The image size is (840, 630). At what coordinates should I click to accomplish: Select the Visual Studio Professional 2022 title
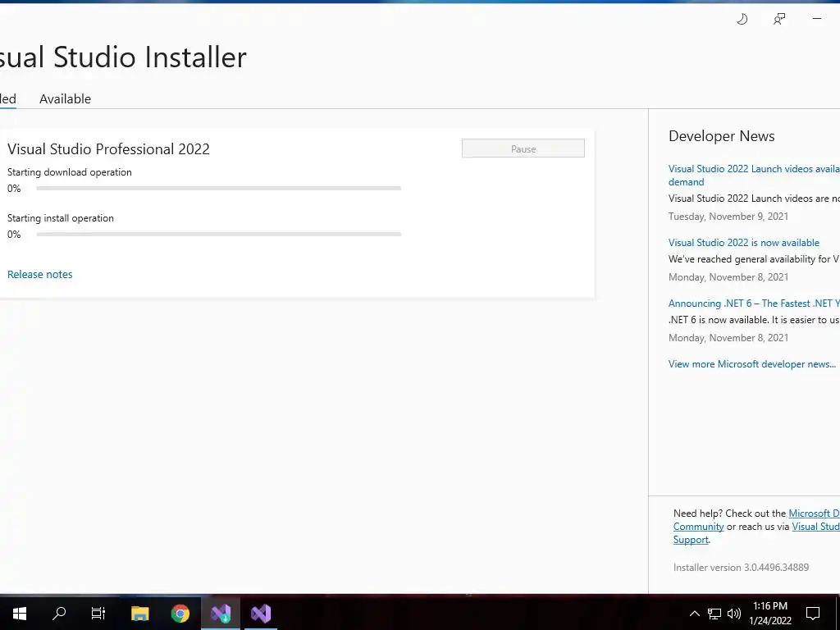pos(108,149)
